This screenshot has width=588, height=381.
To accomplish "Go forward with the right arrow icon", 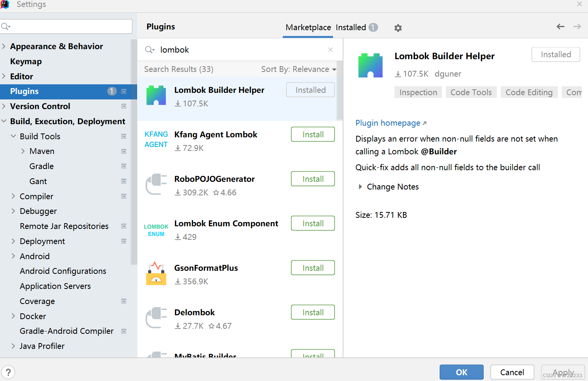I will point(577,26).
